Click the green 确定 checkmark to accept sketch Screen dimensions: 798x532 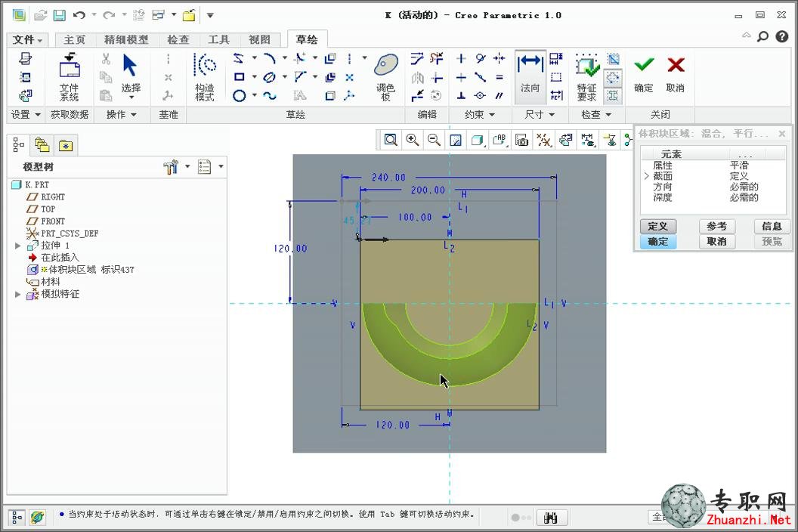coord(644,74)
